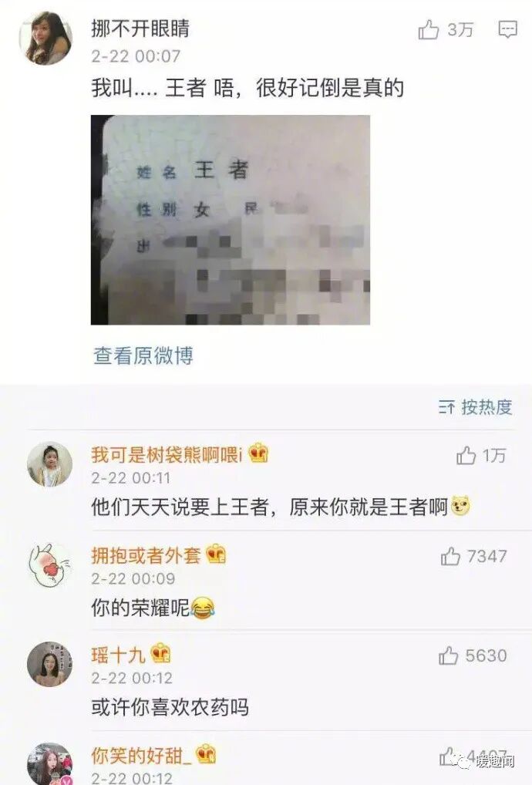Open profile of username 挪不开眼睛

(140, 29)
